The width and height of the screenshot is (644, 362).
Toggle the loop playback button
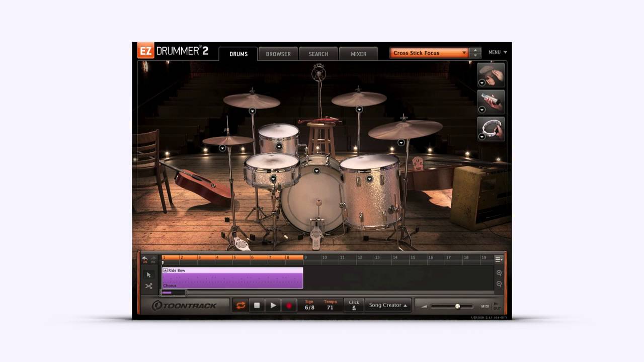[240, 305]
